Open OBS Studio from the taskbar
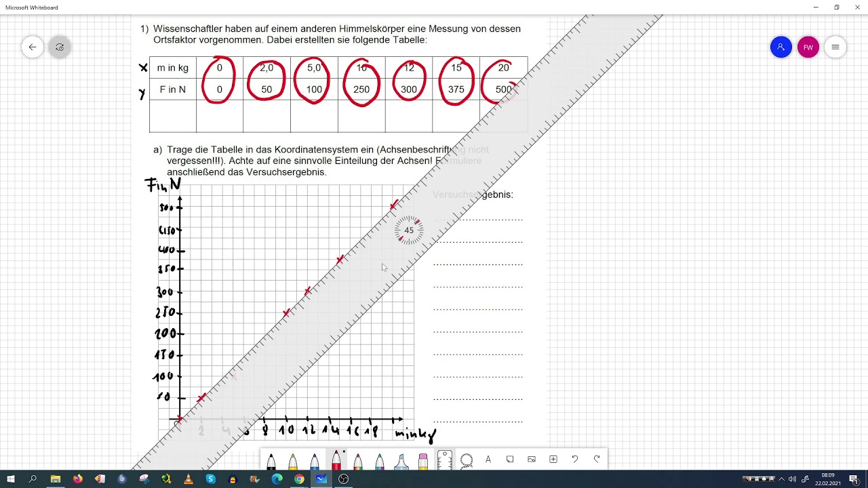The width and height of the screenshot is (868, 488). pyautogui.click(x=344, y=479)
